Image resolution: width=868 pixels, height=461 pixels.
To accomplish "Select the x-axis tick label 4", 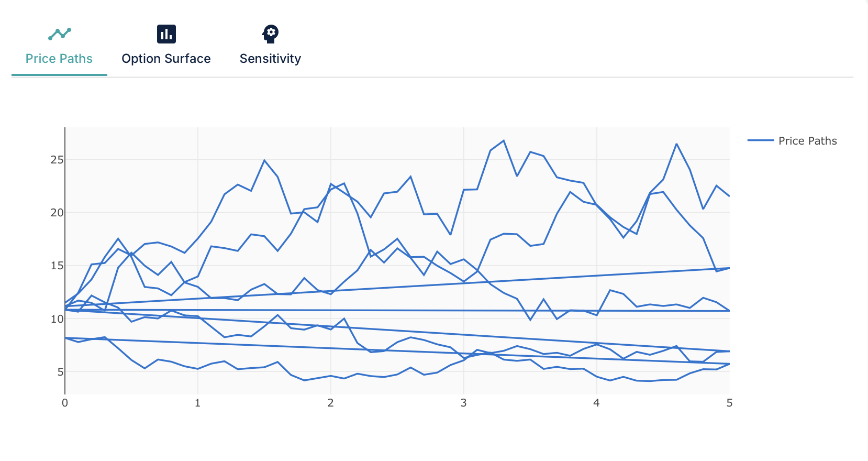I will (596, 403).
